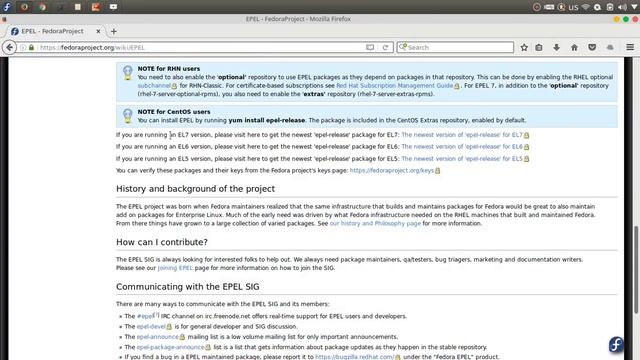Open the system tray session menu arrow
This screenshot has width=640, height=360.
point(634,7)
